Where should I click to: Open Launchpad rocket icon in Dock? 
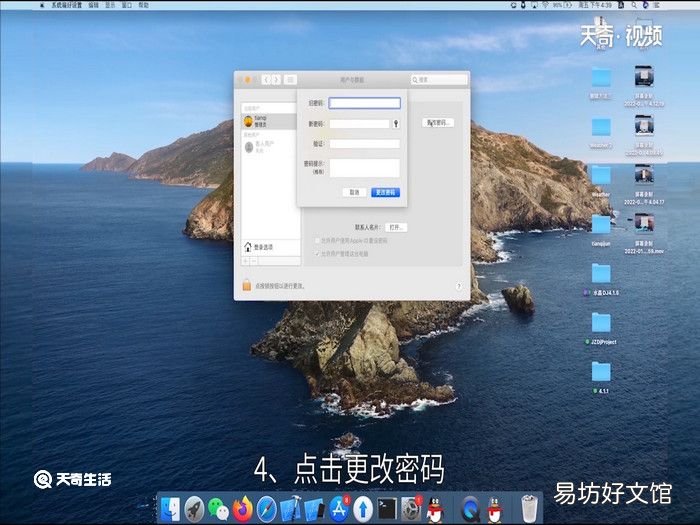tap(194, 509)
